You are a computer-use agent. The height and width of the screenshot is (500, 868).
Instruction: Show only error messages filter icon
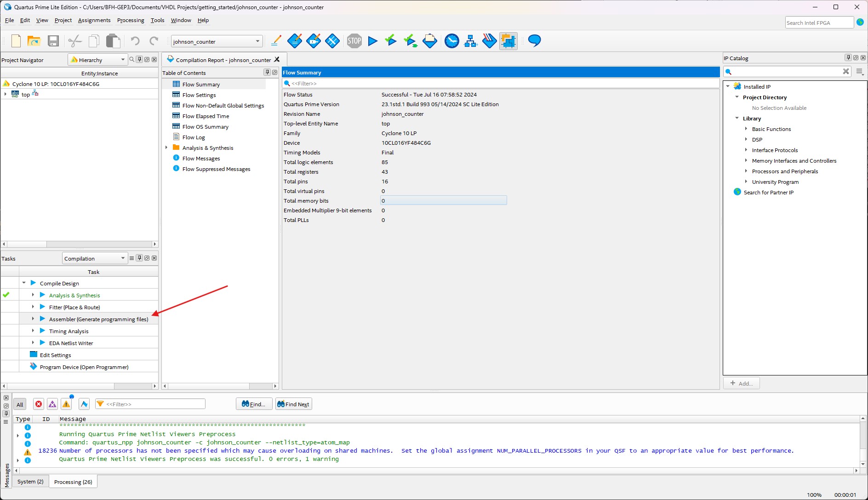39,404
